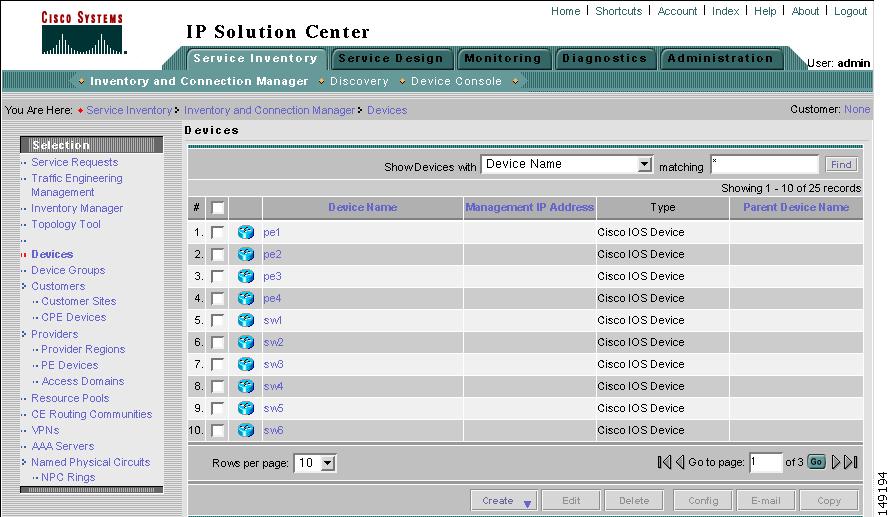This screenshot has width=890, height=517.
Task: Switch to the Service Inventory tab
Action: 255,58
